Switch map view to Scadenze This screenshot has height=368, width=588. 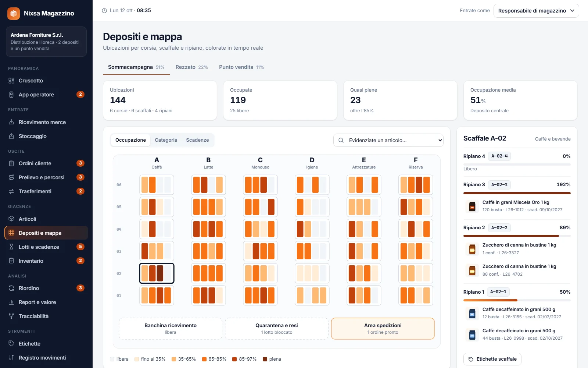click(197, 140)
